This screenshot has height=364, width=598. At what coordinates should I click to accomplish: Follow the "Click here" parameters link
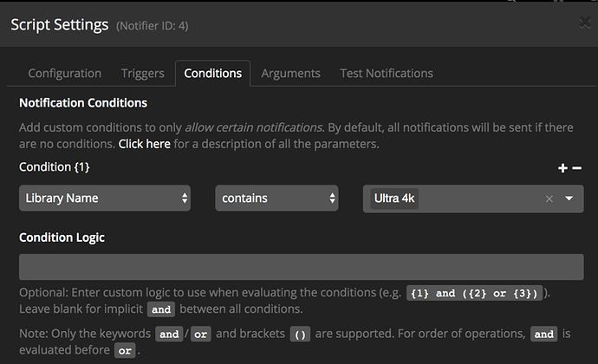[144, 144]
